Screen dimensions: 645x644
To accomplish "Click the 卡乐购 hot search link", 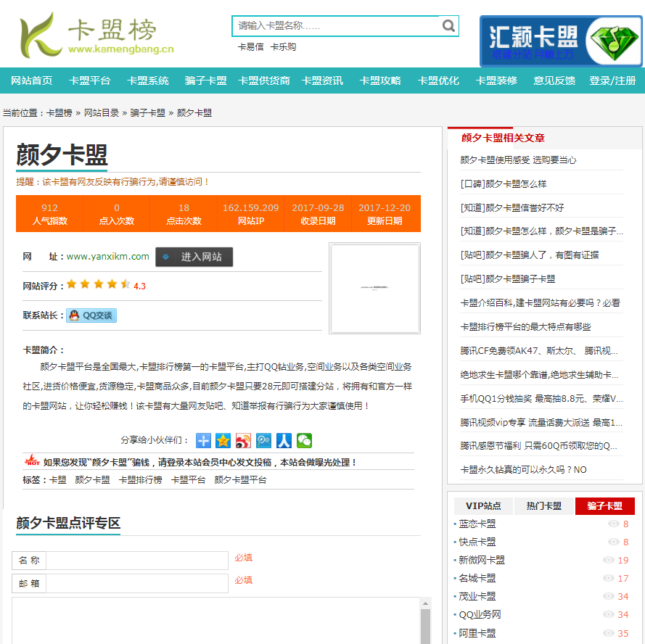I will click(283, 47).
